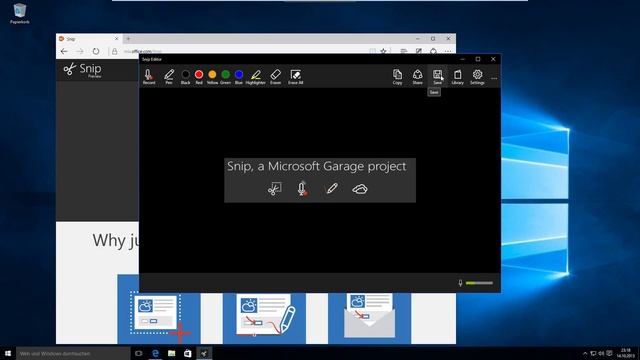640x360 pixels.
Task: Select the Eraser tool
Action: (x=276, y=76)
